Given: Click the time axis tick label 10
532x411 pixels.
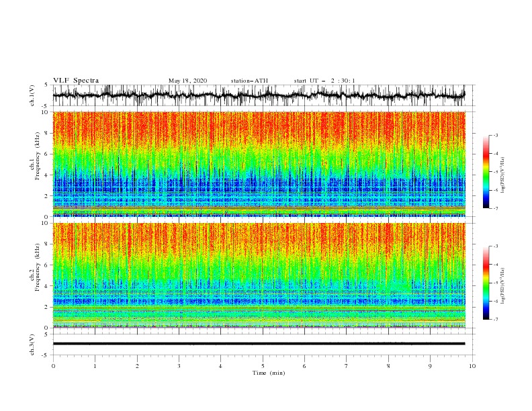Looking at the screenshot, I should click(x=472, y=366).
